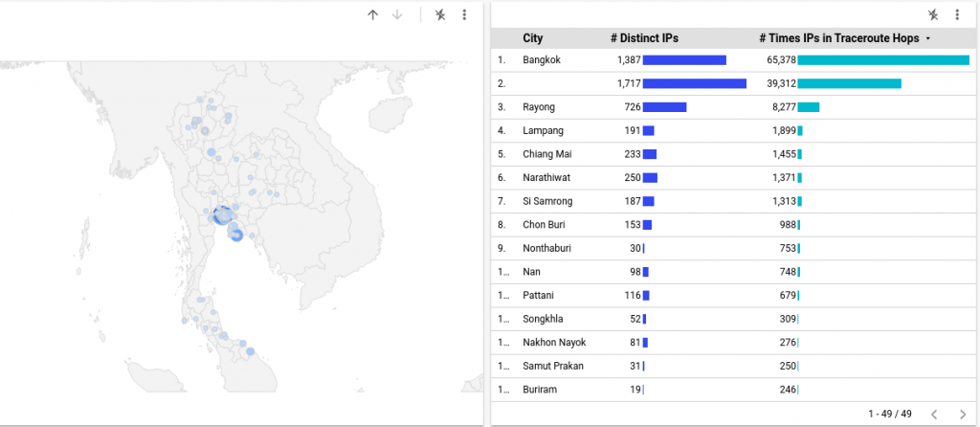Viewport: 980px width, 427px height.
Task: Toggle sort arrow on Times IPs column
Action: tap(927, 38)
